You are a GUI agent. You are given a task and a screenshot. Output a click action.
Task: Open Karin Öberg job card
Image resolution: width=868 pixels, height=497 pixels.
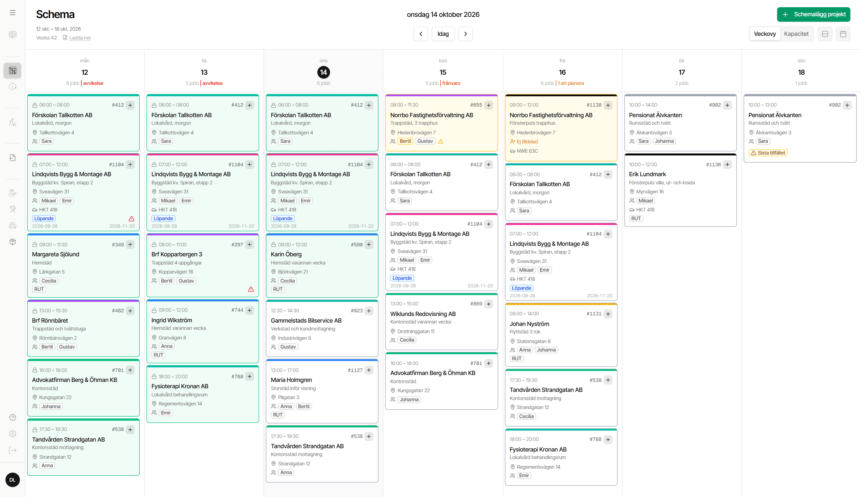point(322,266)
